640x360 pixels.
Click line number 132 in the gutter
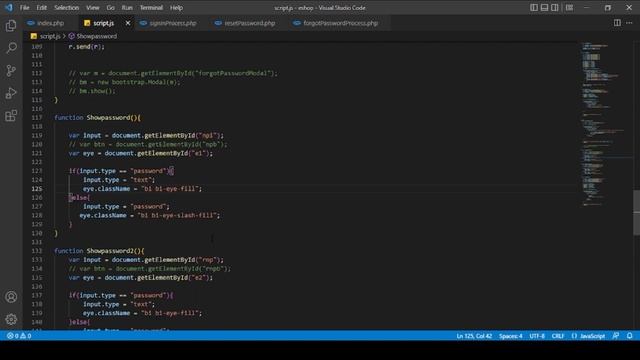[37, 251]
